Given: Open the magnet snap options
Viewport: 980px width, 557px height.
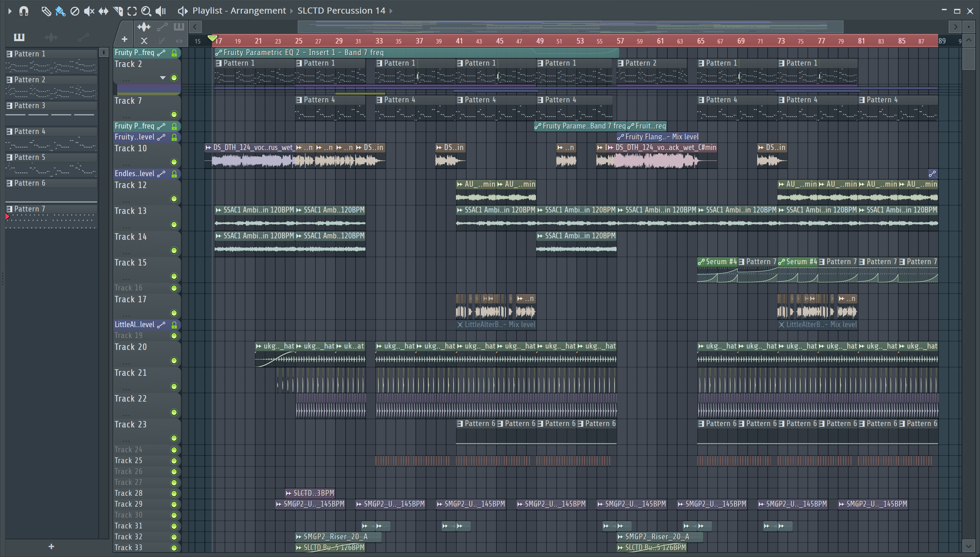Looking at the screenshot, I should tap(24, 11).
